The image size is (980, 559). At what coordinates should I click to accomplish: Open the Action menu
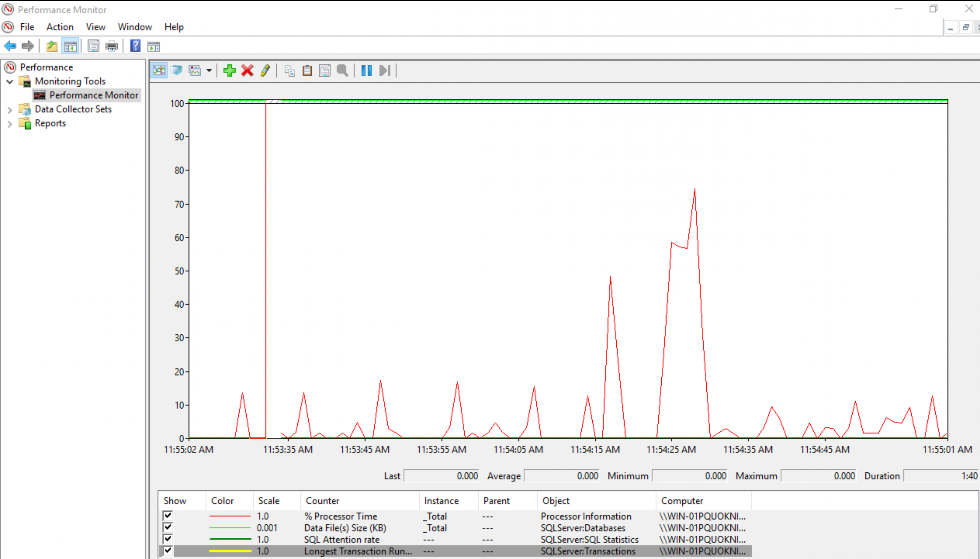pyautogui.click(x=59, y=27)
